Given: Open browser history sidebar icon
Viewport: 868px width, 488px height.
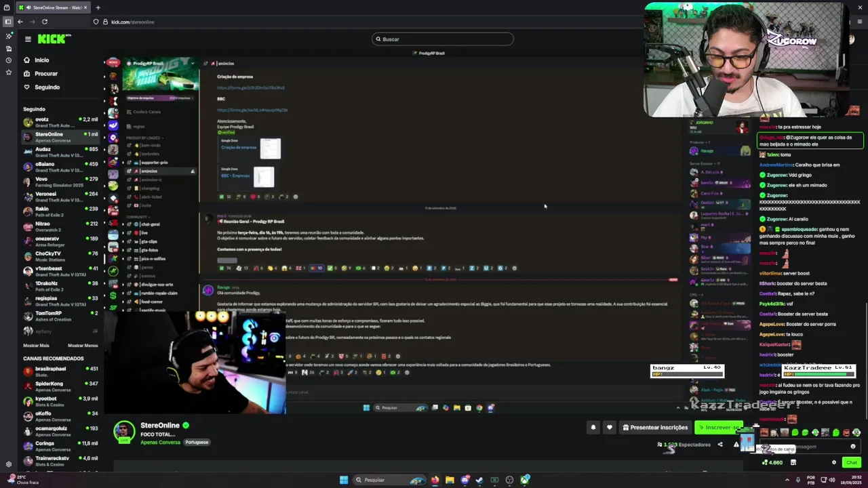Looking at the screenshot, I should 8,60.
